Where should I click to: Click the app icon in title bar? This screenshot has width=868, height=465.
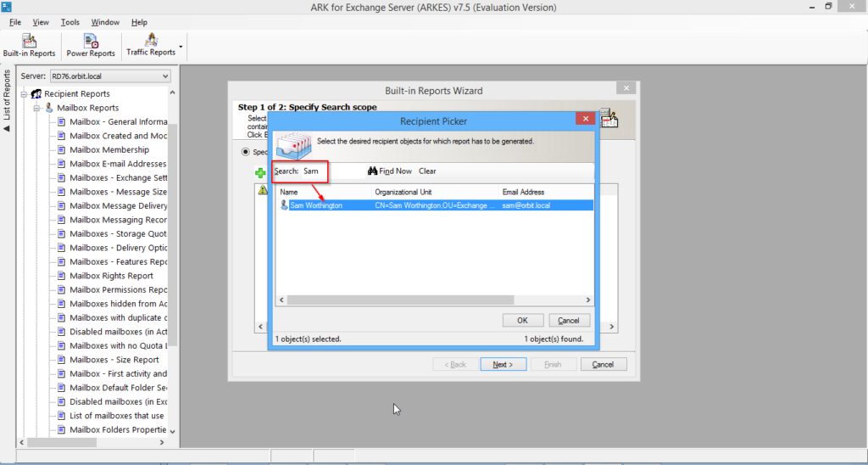(x=7, y=7)
